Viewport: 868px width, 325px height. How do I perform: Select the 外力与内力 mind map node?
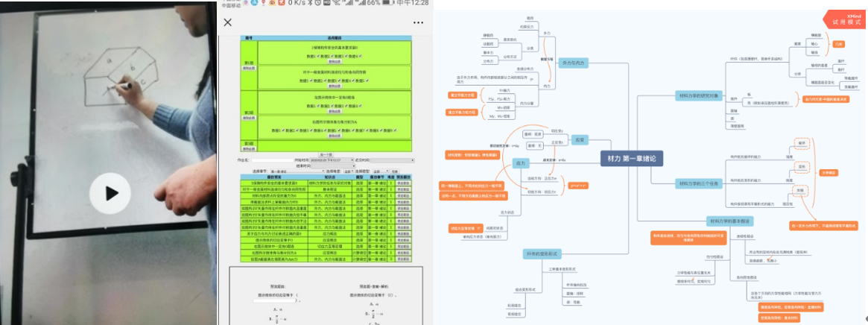tap(573, 63)
